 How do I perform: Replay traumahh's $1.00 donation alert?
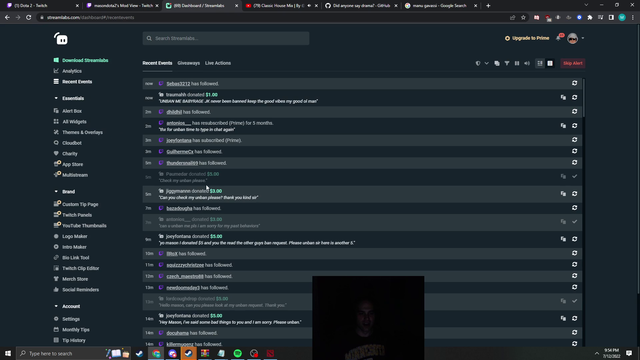(574, 98)
